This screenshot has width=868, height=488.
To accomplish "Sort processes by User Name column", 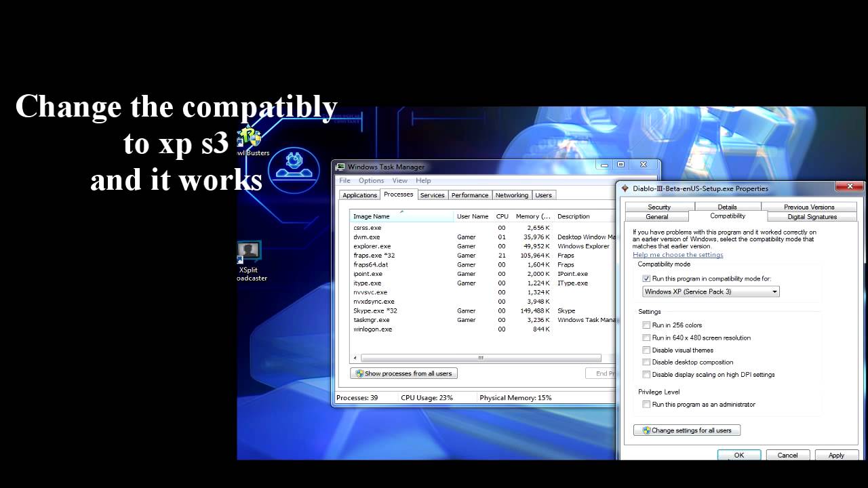I will (473, 216).
